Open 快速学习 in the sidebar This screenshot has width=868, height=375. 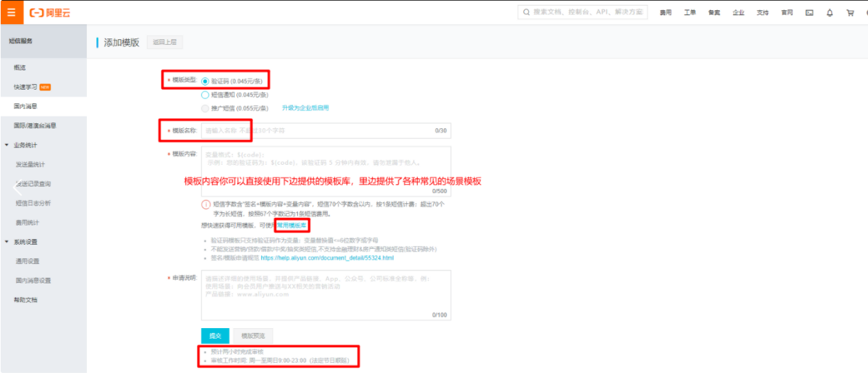(x=26, y=88)
